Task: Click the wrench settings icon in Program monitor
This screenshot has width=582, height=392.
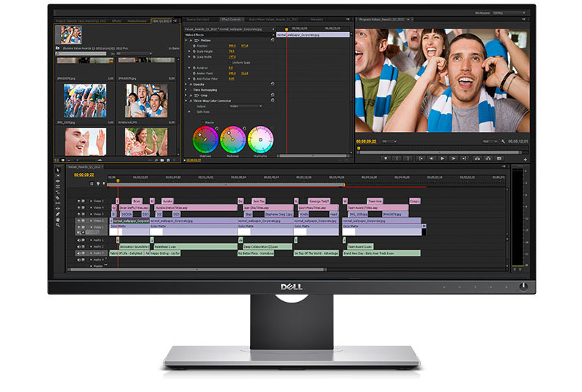Action: point(503,141)
